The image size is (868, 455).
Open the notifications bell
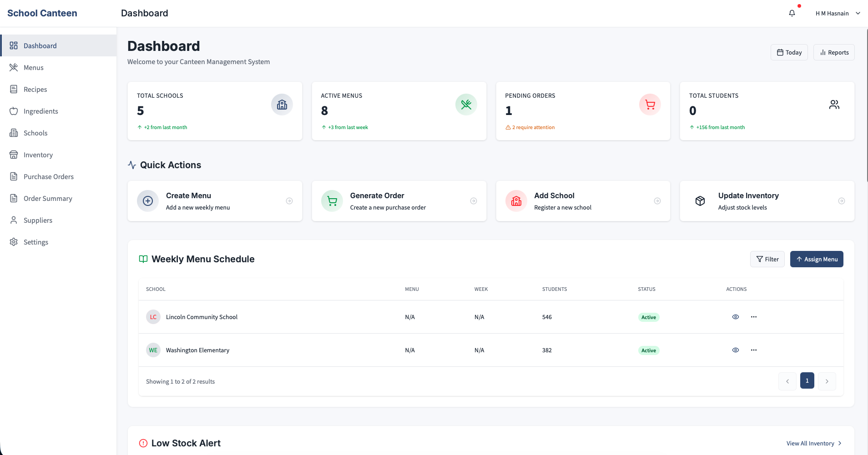[x=792, y=13]
